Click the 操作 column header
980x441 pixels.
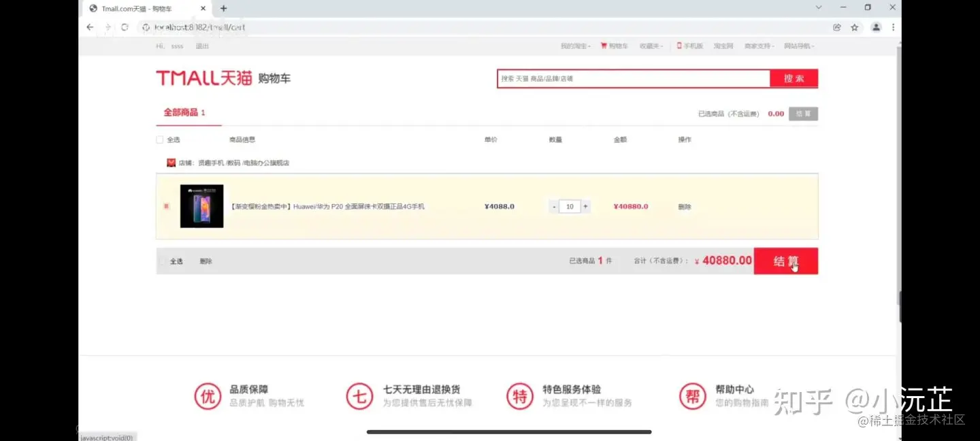[685, 140]
